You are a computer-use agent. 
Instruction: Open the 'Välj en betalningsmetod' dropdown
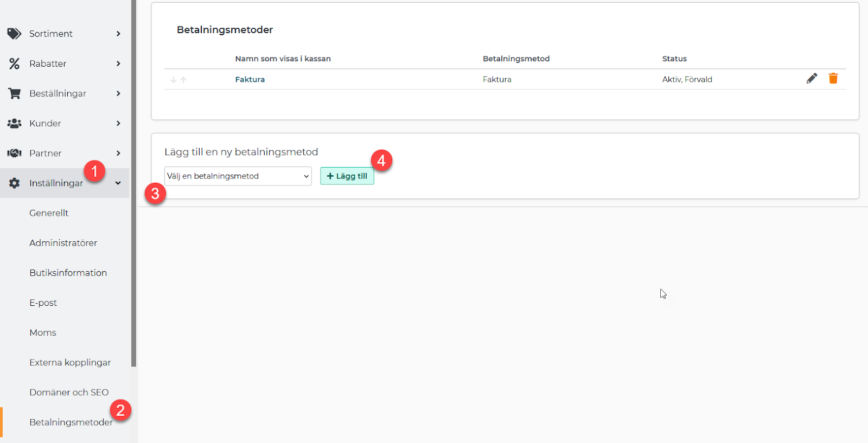coord(238,176)
